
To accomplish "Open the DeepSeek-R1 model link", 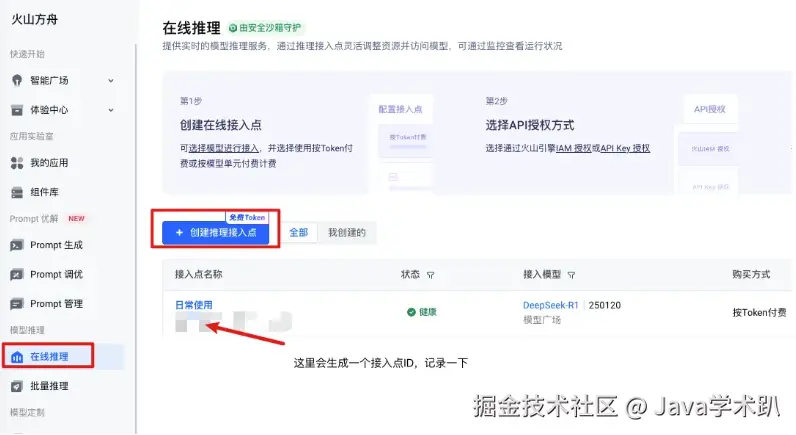I will [551, 305].
